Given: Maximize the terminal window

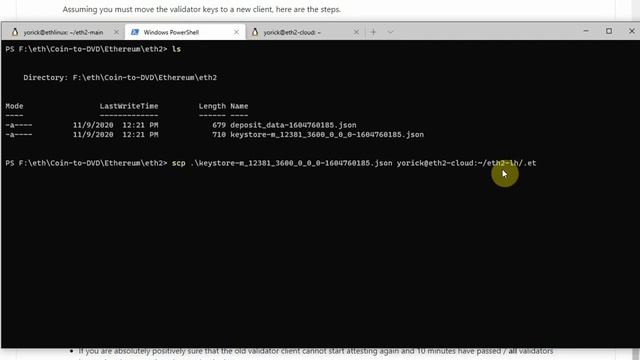Looking at the screenshot, I should tap(609, 31).
